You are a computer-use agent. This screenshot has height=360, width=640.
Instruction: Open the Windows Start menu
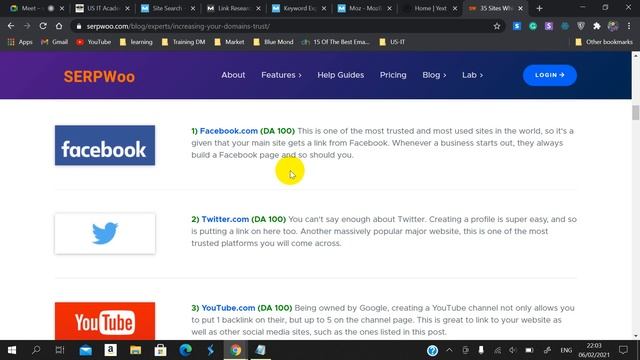click(x=12, y=350)
